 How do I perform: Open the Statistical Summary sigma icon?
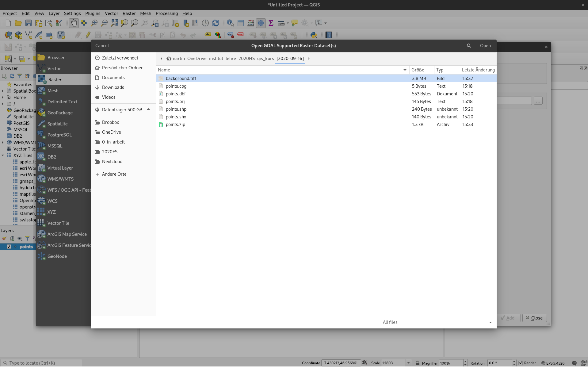tap(271, 23)
